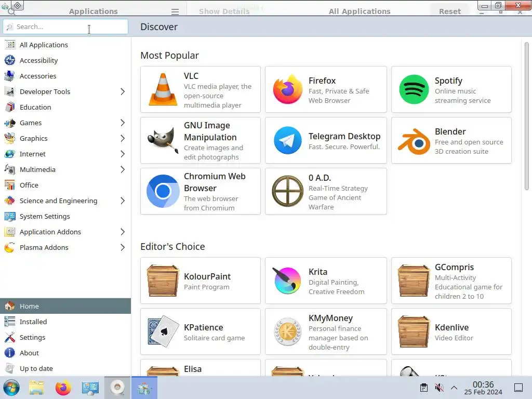
Task: Go to the Home page
Action: tap(65, 306)
